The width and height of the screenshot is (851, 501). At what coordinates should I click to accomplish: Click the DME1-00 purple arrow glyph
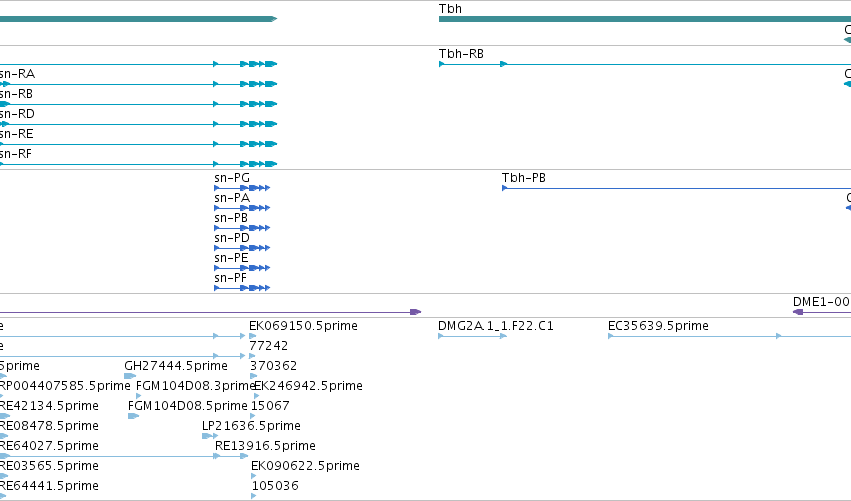point(798,312)
